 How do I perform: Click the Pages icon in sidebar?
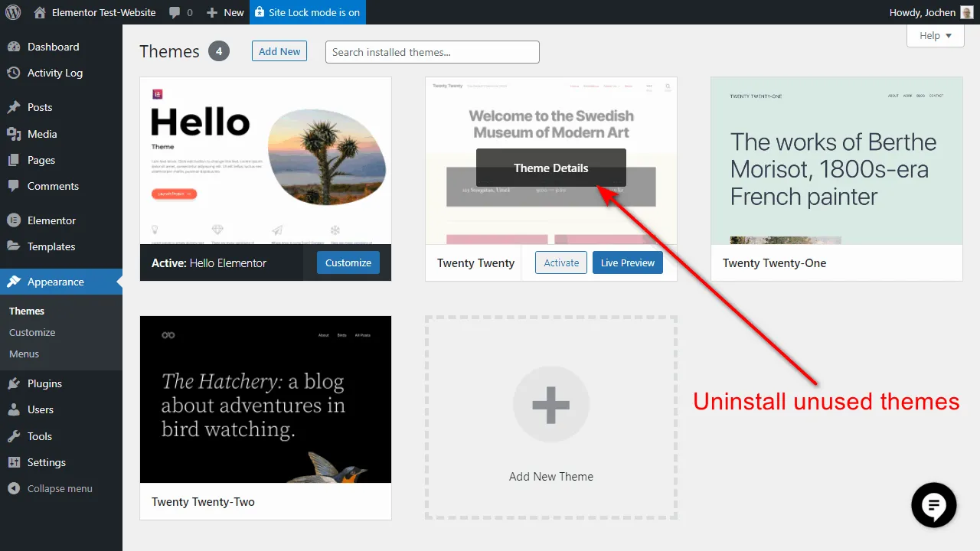(14, 160)
